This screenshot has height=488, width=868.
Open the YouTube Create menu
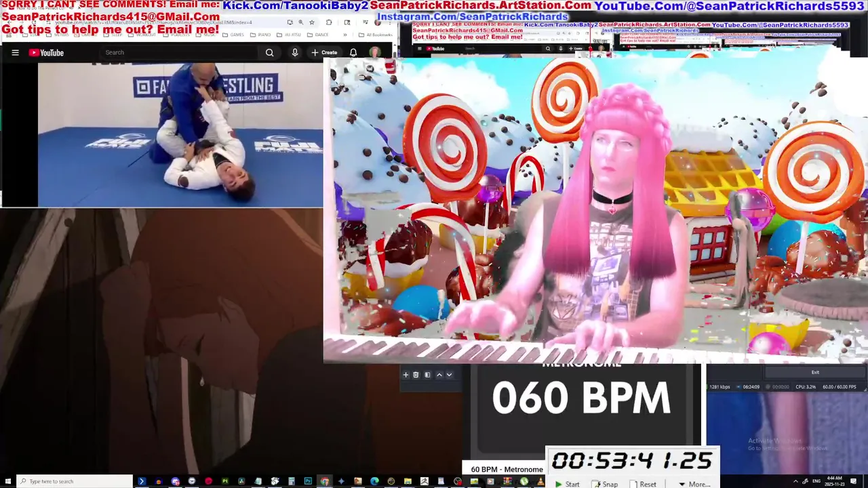pos(324,52)
